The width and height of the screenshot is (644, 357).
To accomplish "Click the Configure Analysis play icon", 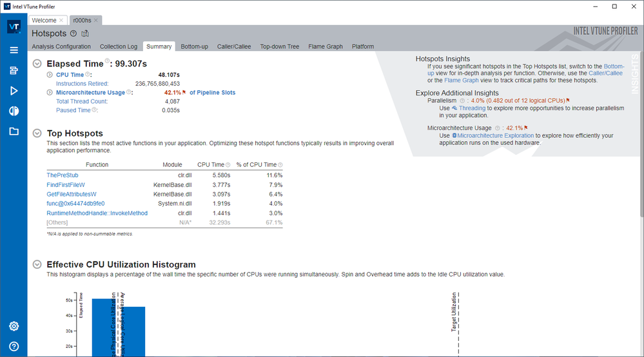I will tap(14, 91).
